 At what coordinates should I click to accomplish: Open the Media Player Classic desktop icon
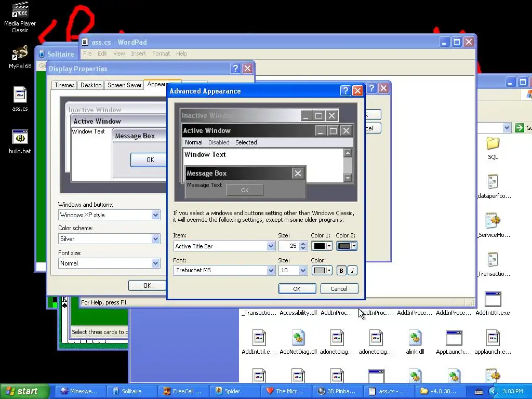[20, 17]
